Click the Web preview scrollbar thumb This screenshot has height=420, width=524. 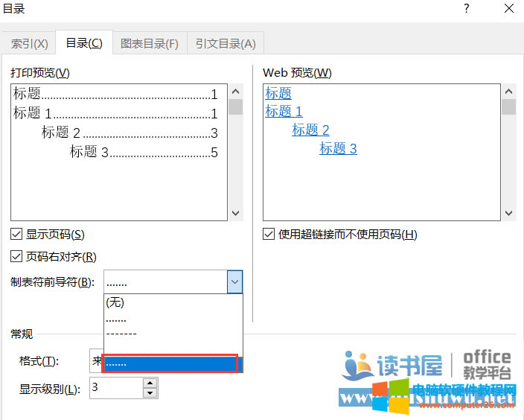pos(508,107)
